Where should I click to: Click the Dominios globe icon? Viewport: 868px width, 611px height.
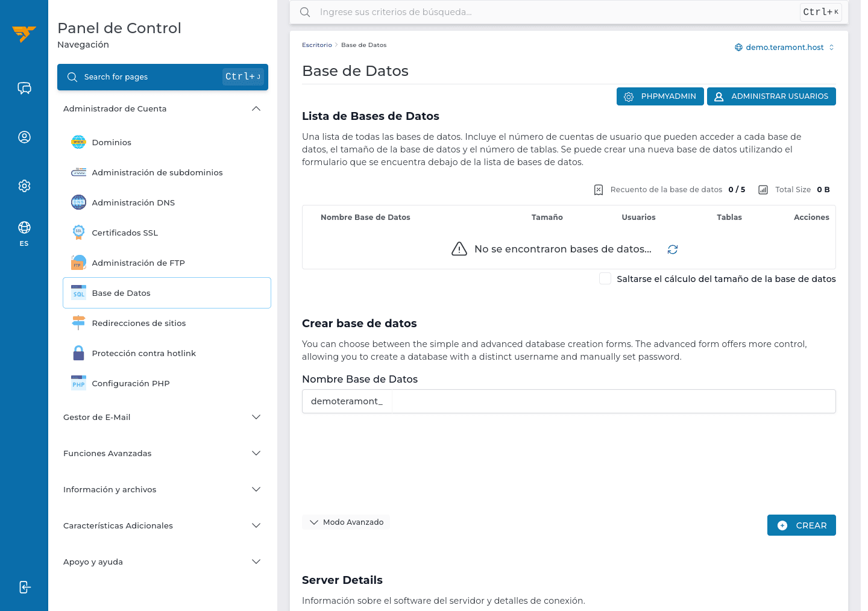[78, 142]
